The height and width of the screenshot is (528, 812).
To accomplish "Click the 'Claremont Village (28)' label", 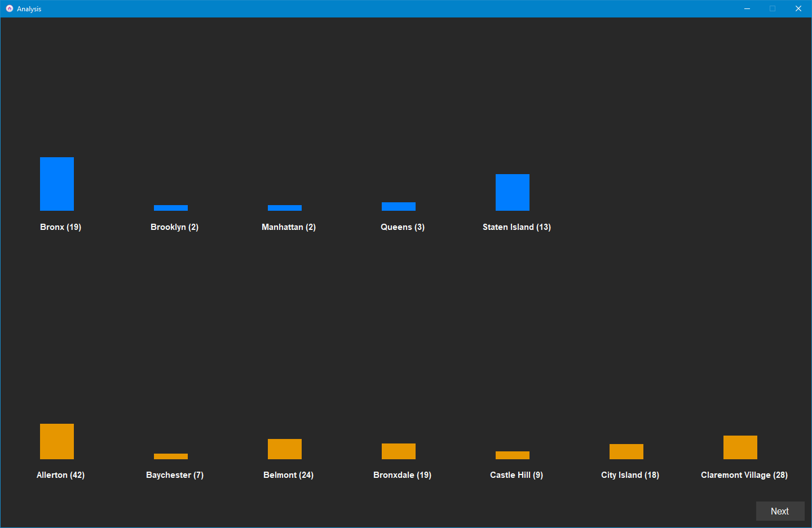I will click(x=744, y=475).
